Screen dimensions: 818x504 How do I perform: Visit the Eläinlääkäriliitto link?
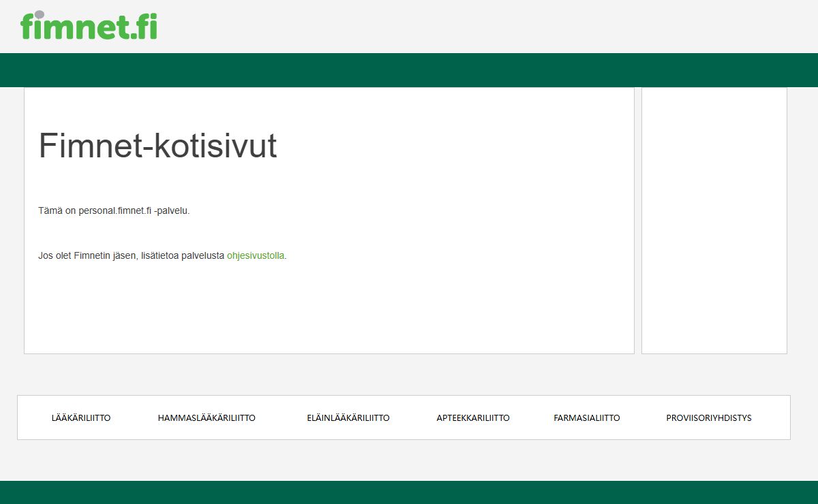pos(348,418)
